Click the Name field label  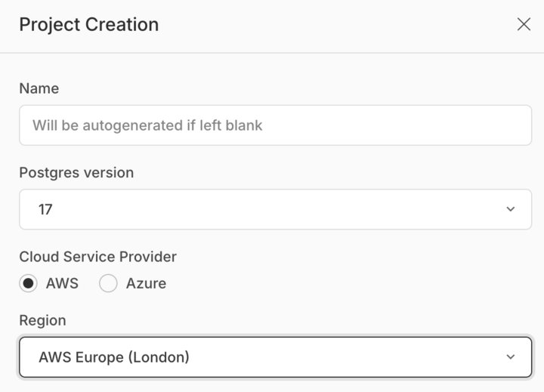coord(39,88)
